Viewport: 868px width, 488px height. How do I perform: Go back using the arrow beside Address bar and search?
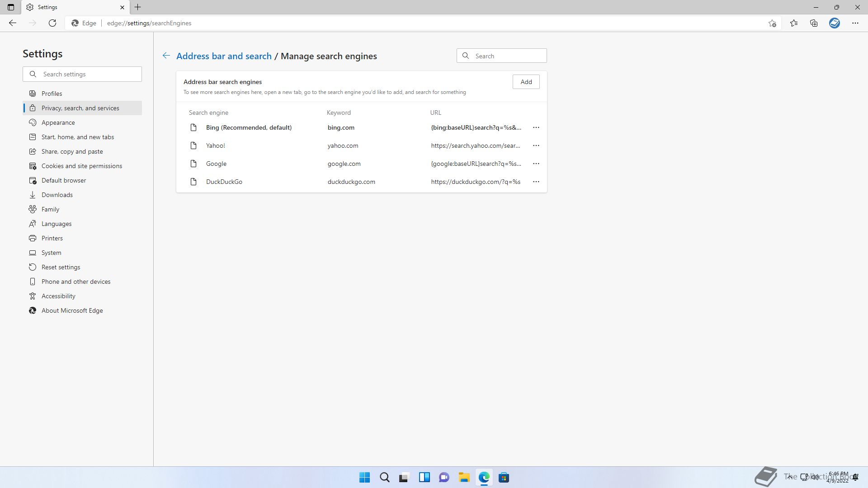click(x=166, y=56)
